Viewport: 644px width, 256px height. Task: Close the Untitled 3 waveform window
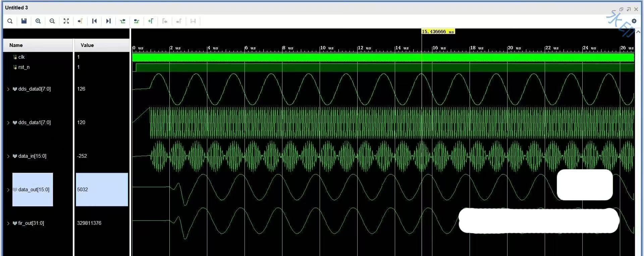tap(636, 9)
